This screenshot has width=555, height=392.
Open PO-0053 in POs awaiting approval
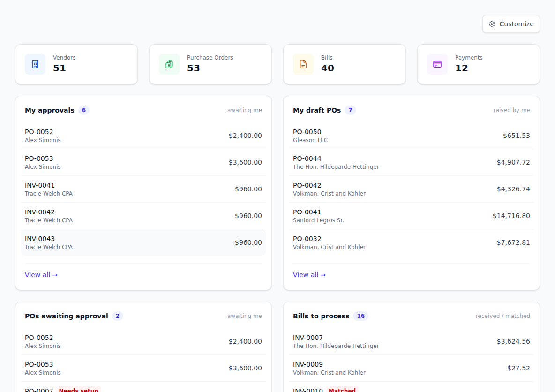(143, 368)
